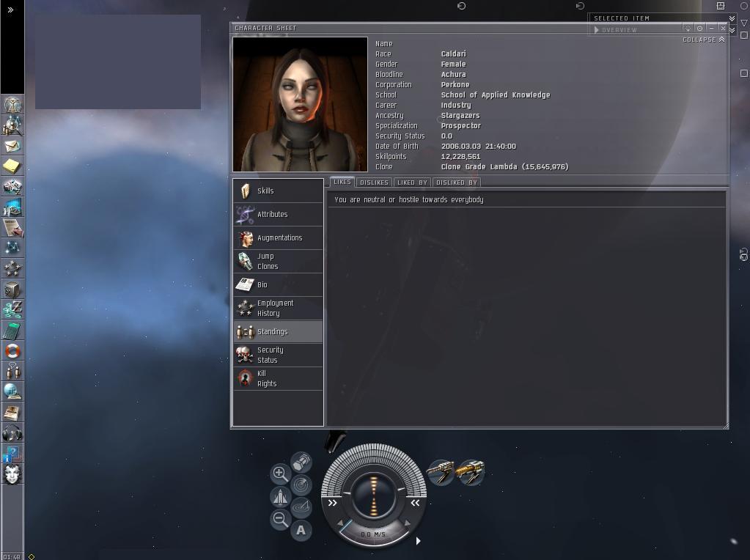Screen dimensions: 750x560
Task: Open the market chart icon in sidebar
Action: click(x=12, y=207)
